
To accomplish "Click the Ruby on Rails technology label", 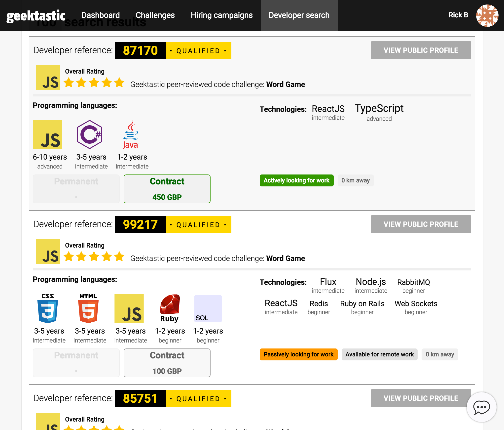I will [362, 304].
